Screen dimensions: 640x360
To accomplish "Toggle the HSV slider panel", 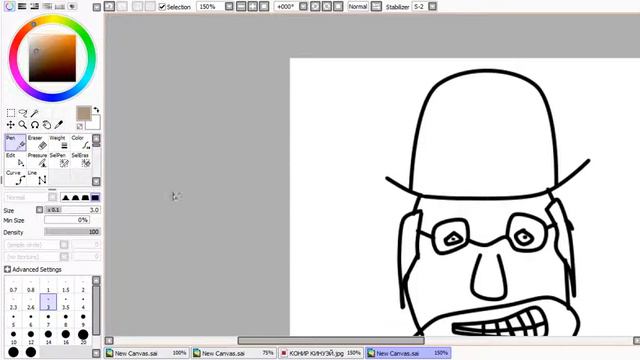I will (35, 6).
